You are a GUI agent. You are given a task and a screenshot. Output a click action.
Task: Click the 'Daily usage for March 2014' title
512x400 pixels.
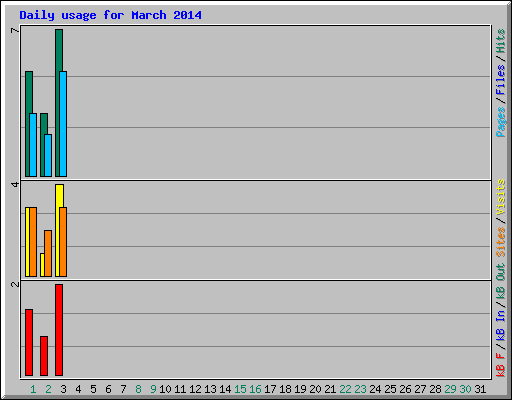tap(110, 15)
